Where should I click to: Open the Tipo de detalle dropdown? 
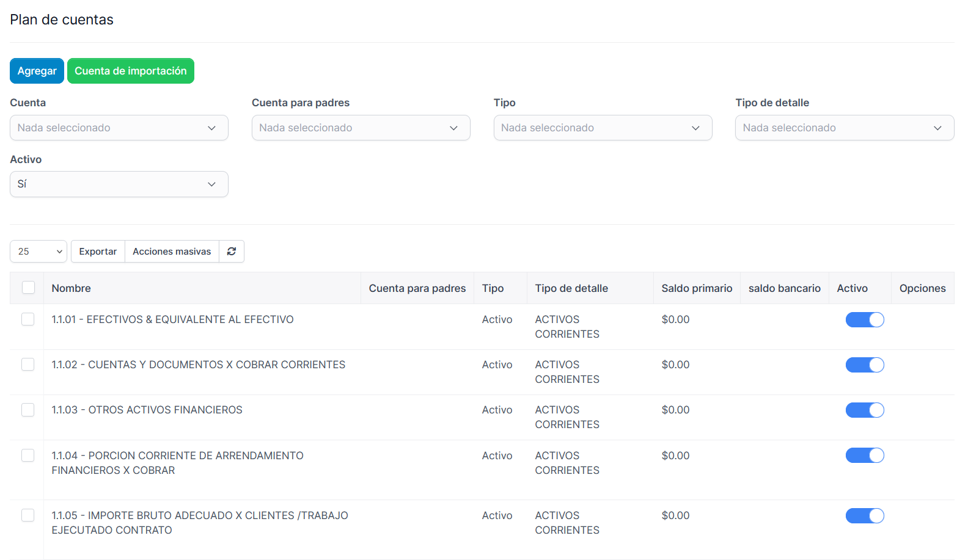point(844,128)
